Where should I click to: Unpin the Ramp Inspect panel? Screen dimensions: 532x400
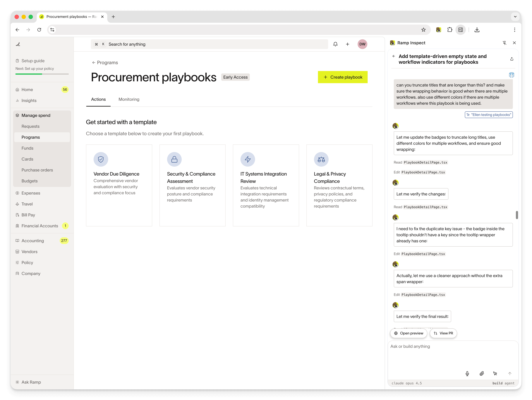pyautogui.click(x=504, y=43)
